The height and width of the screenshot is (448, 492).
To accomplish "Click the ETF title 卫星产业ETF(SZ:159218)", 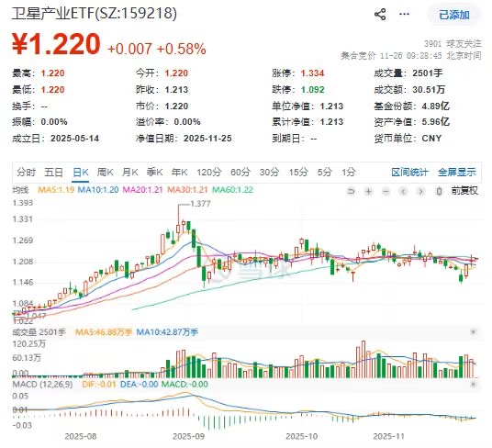I will pos(95,14).
